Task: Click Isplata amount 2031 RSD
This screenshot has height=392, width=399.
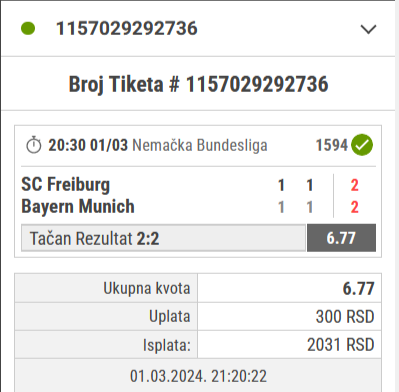Action: click(x=341, y=345)
